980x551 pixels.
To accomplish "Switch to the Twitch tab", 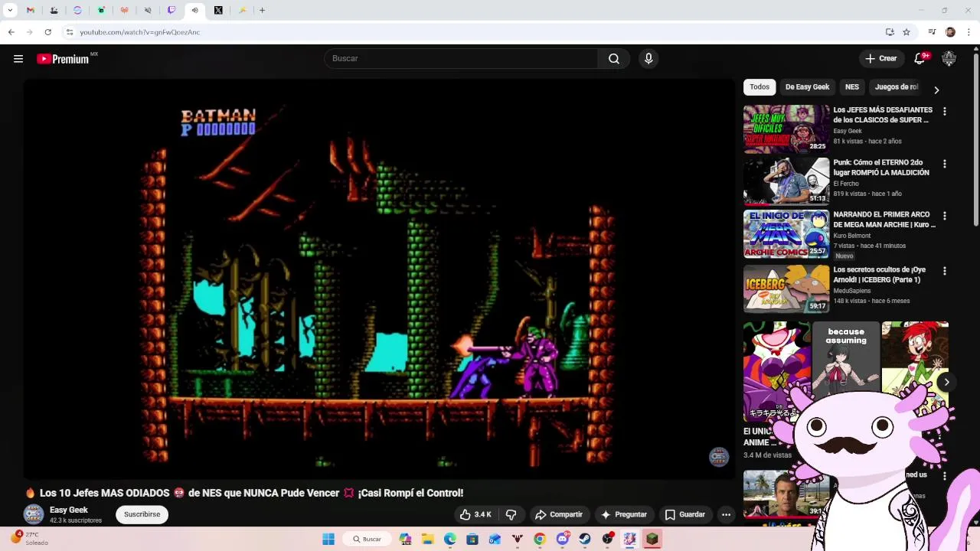I will (x=171, y=10).
